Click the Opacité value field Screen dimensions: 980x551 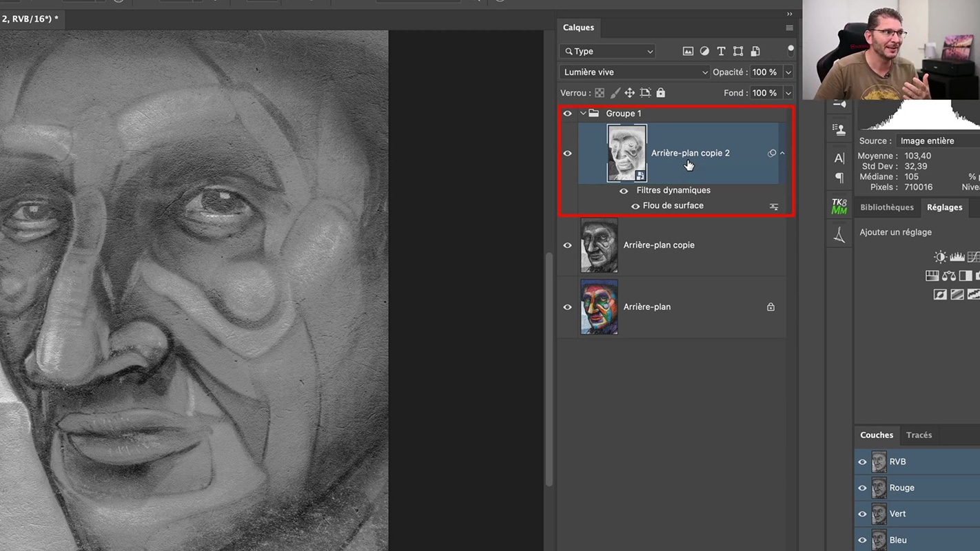tap(766, 72)
